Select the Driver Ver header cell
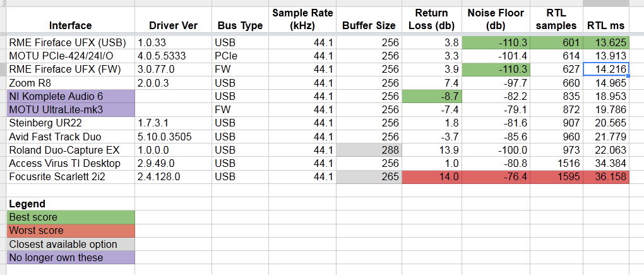The height and width of the screenshot is (275, 644). pyautogui.click(x=174, y=20)
